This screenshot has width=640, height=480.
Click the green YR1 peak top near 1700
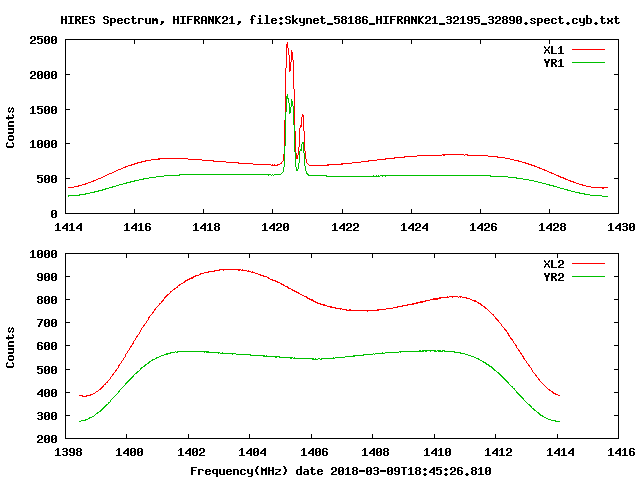pyautogui.click(x=287, y=96)
